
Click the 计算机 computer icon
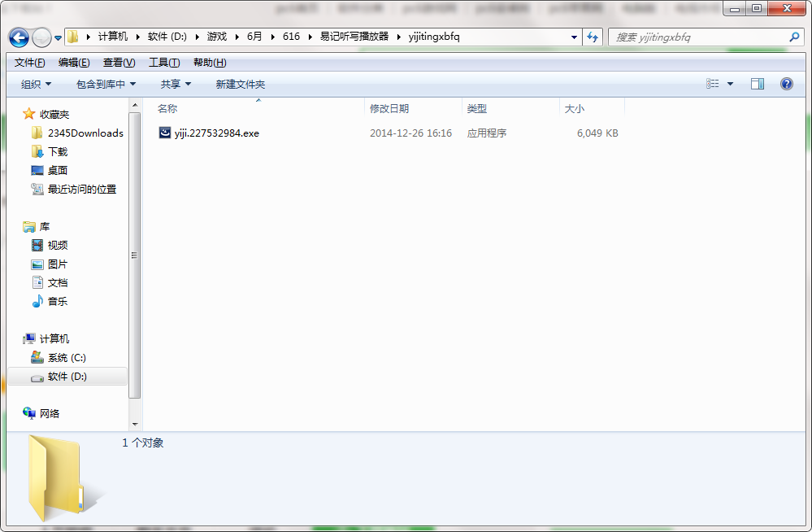[29, 339]
